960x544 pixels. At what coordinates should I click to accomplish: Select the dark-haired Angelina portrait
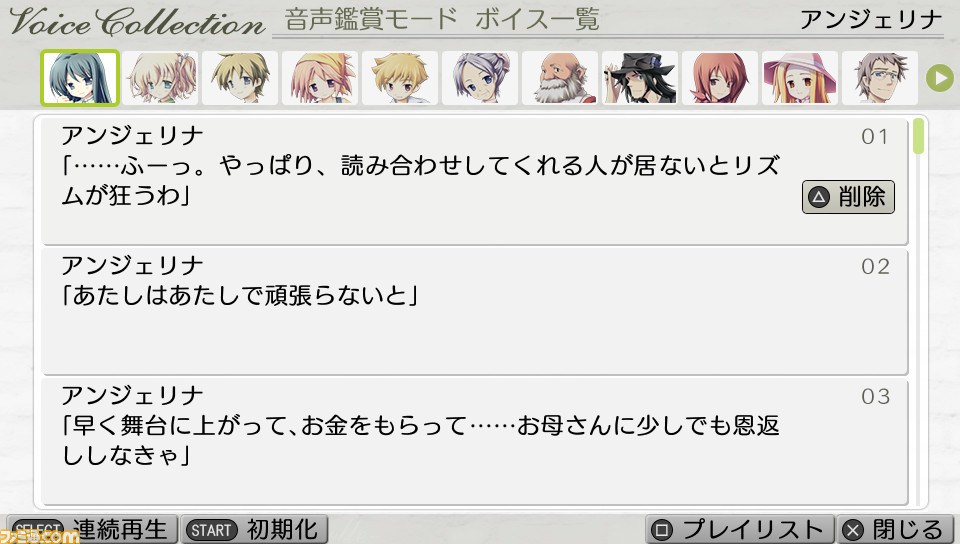(80, 78)
